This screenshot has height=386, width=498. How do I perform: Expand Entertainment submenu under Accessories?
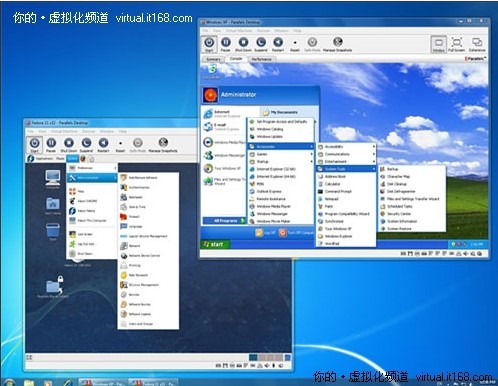click(x=346, y=162)
